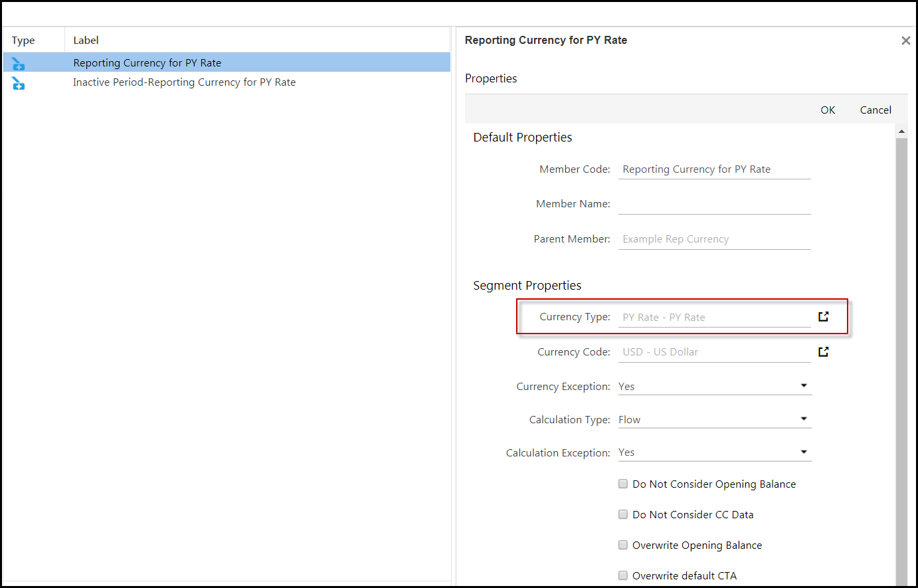Enable Overwrite default CTA checkbox
This screenshot has width=918, height=588.
point(623,575)
